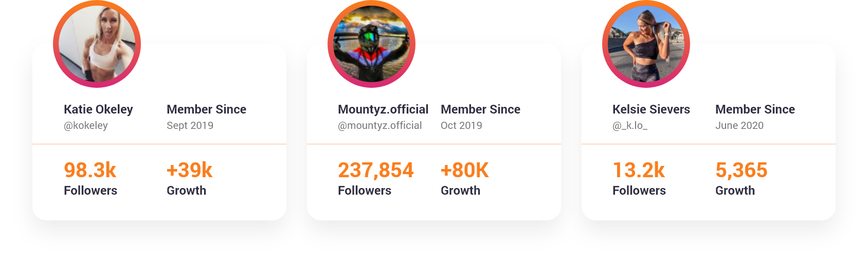Viewport: 868px width, 263px height.
Task: Click the profile photo on Katie Okeley's card
Action: 97,44
